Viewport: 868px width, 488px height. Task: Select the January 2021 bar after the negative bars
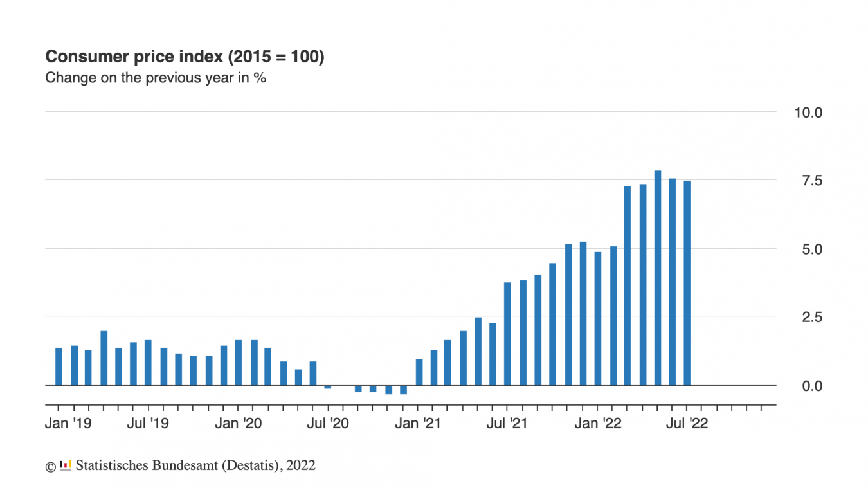(419, 372)
